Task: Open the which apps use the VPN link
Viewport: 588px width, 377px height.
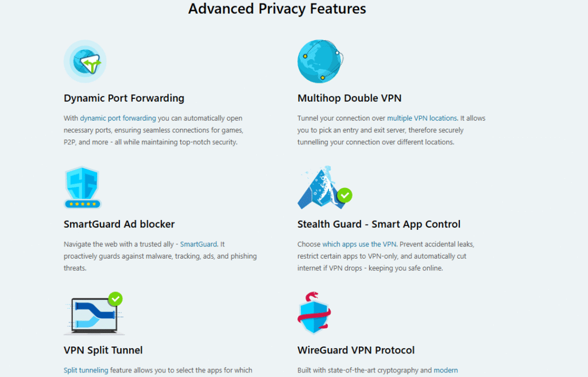Action: click(359, 244)
